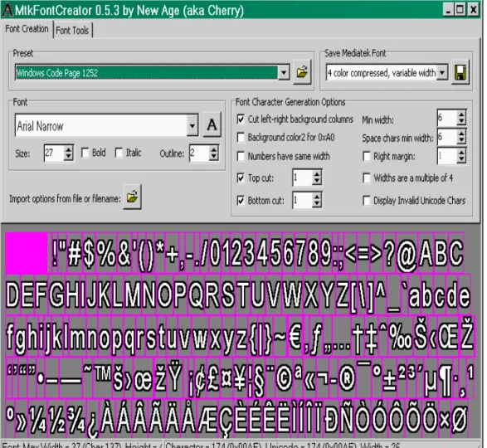Decrease Min width spinner value

tap(461, 121)
